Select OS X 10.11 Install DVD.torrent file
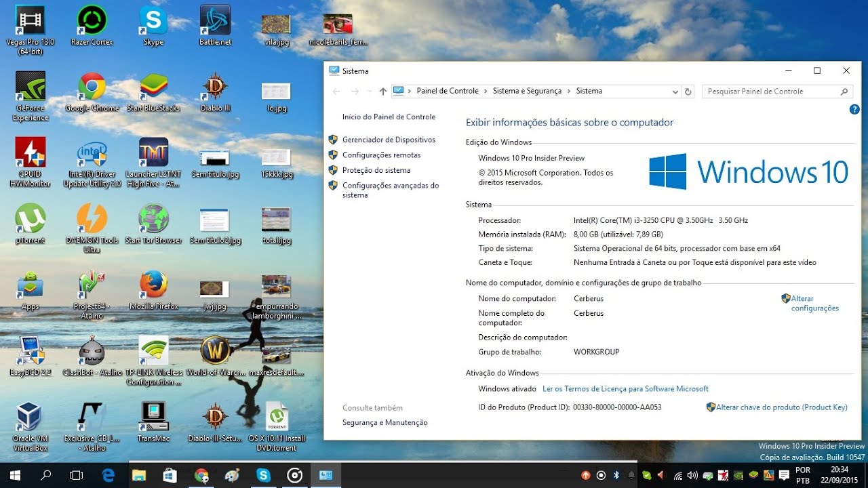Screen dimensions: 868x488 click(276, 427)
